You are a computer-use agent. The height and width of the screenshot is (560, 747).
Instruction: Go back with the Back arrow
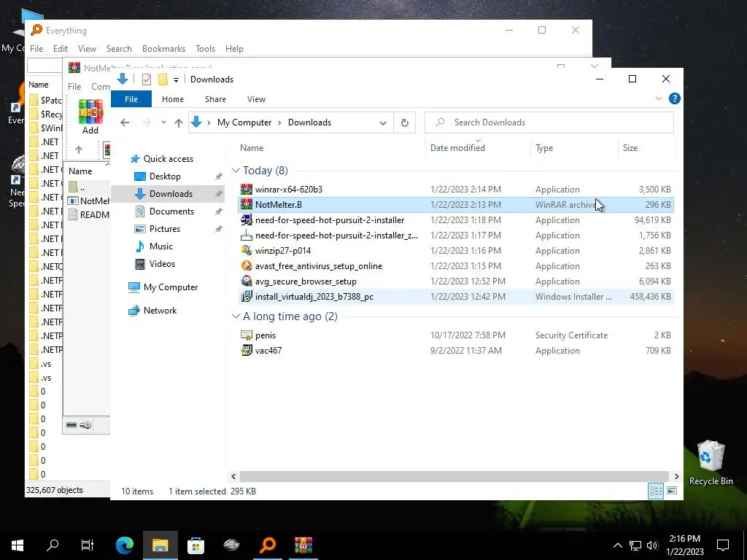pos(125,122)
